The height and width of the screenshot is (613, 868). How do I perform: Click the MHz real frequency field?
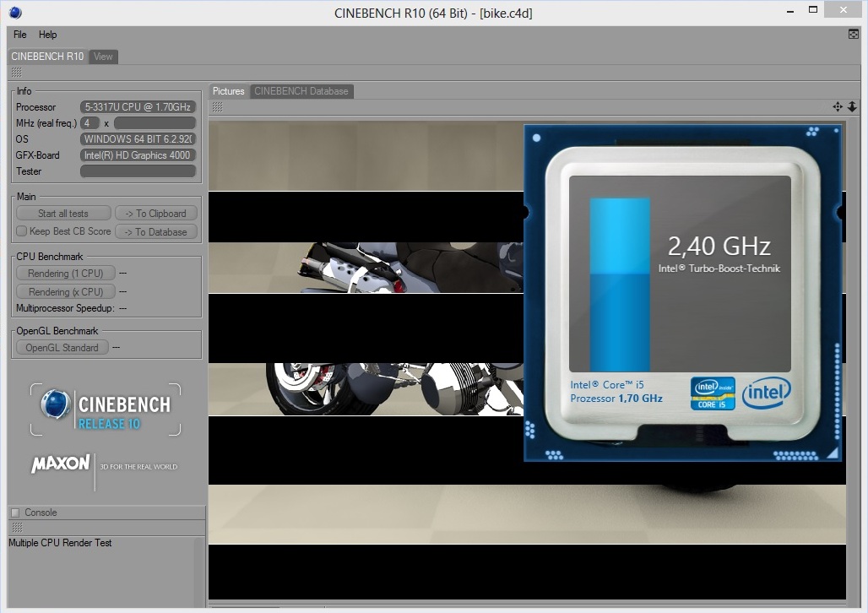155,123
